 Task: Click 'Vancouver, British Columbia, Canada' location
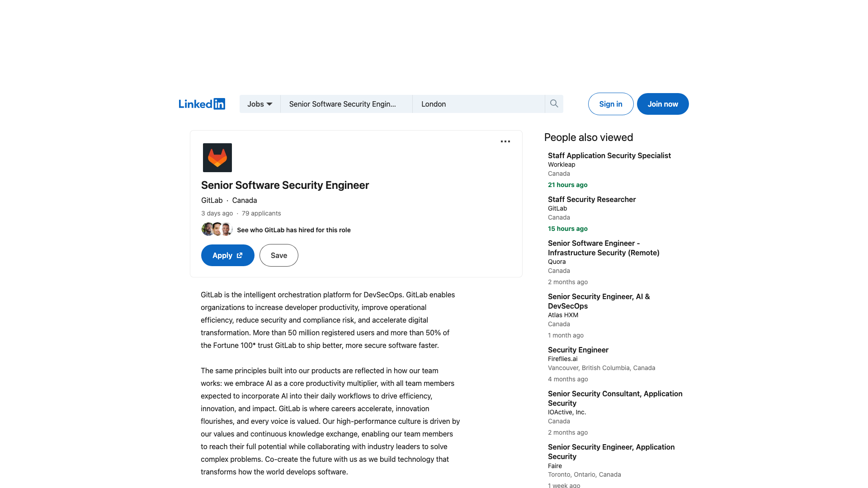coord(602,368)
